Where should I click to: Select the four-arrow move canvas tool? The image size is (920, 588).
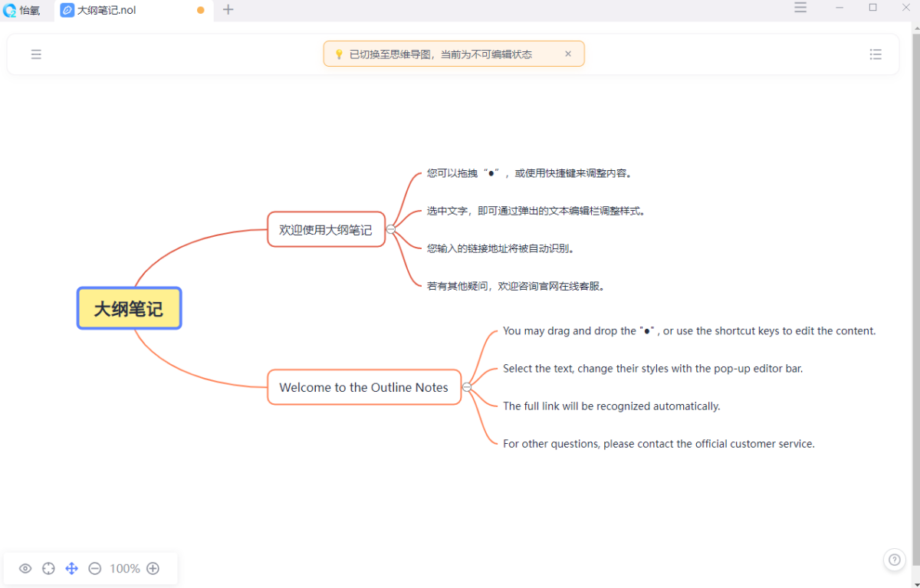71,568
